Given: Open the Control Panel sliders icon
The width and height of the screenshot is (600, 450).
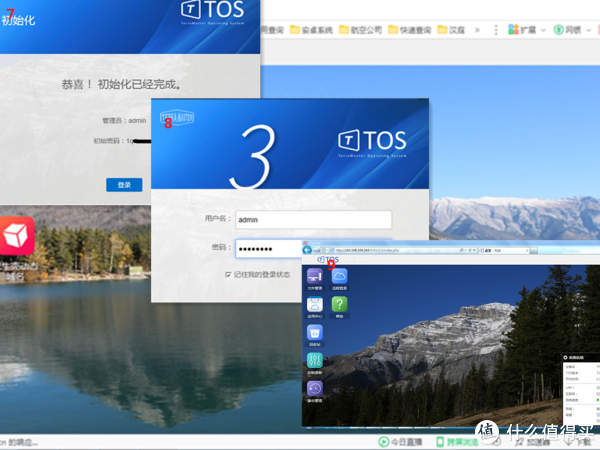Looking at the screenshot, I should [x=315, y=361].
